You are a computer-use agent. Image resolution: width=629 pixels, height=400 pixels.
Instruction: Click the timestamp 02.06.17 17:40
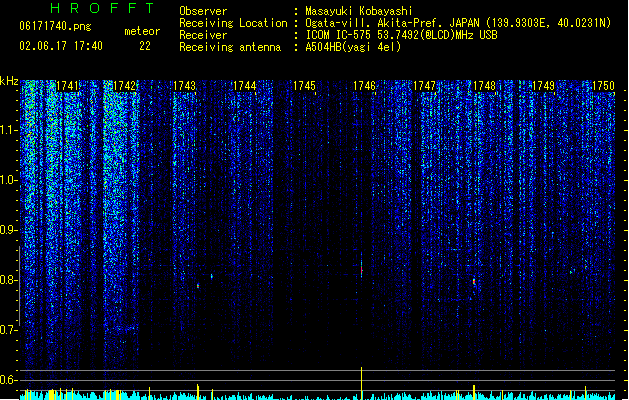(x=61, y=46)
